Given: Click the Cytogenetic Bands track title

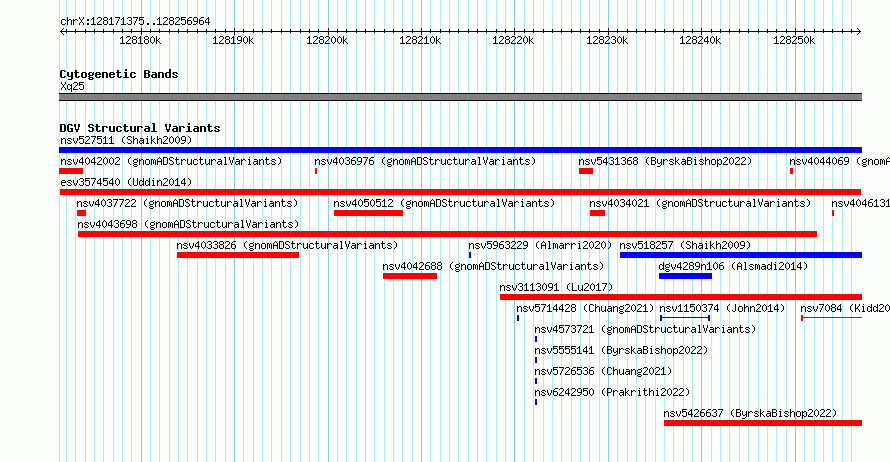Looking at the screenshot, I should (x=119, y=74).
